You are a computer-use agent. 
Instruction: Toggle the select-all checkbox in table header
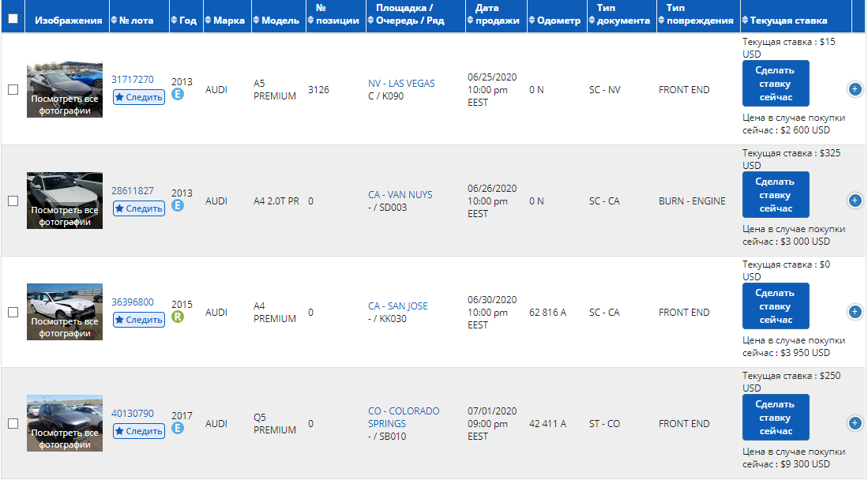tap(13, 19)
